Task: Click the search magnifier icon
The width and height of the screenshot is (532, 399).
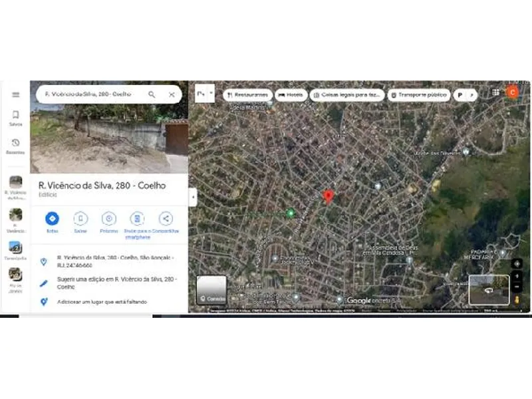Action: pos(152,94)
